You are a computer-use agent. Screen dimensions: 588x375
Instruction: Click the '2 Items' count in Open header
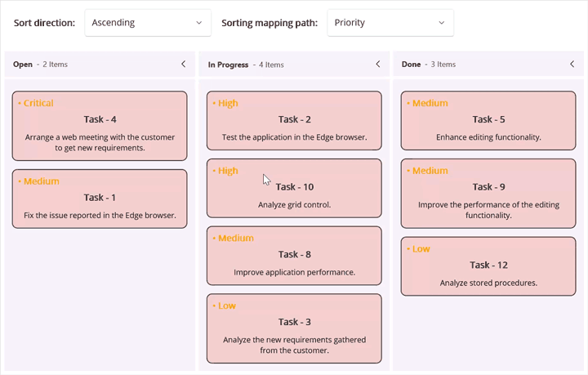tap(56, 64)
